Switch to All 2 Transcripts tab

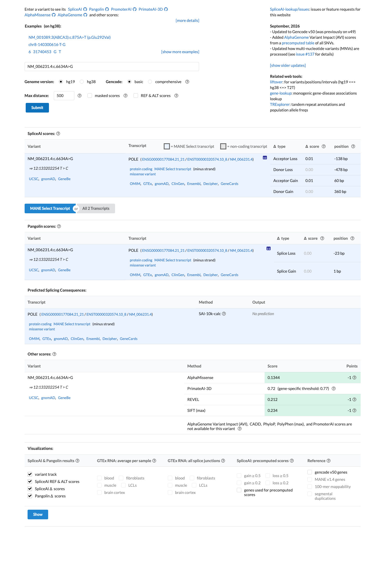pyautogui.click(x=96, y=208)
